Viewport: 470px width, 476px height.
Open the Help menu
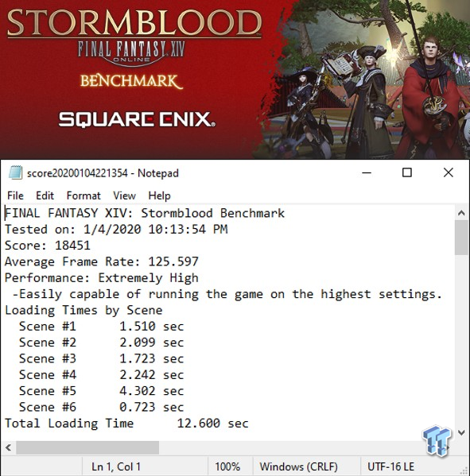pyautogui.click(x=159, y=195)
